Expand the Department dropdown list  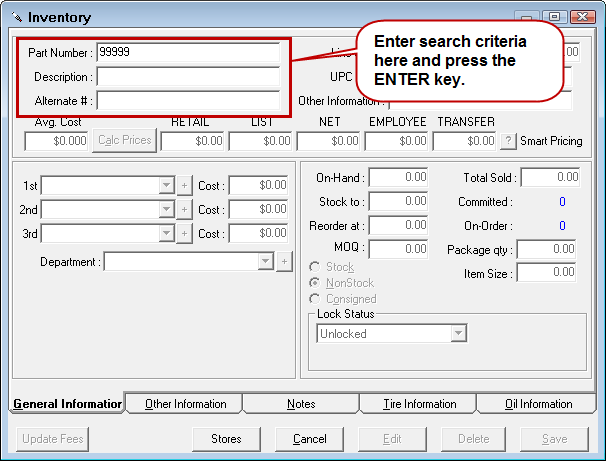click(x=265, y=261)
